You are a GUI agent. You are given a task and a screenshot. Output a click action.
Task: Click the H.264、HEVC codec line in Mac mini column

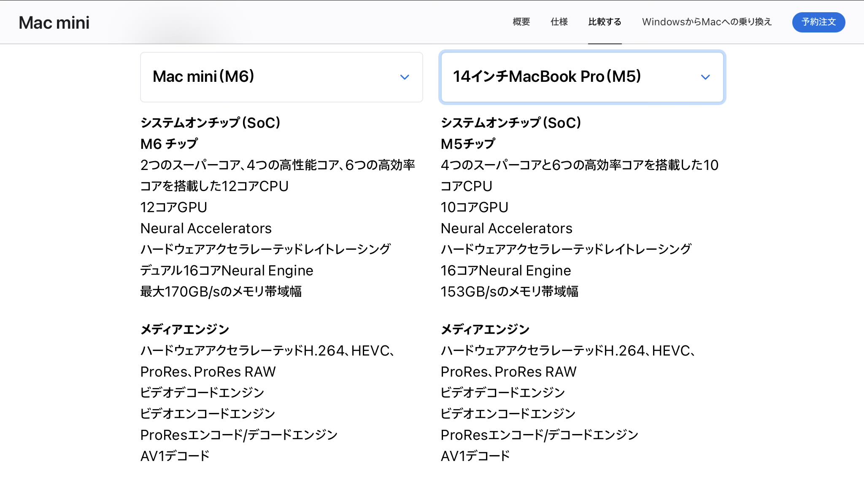[x=267, y=361]
